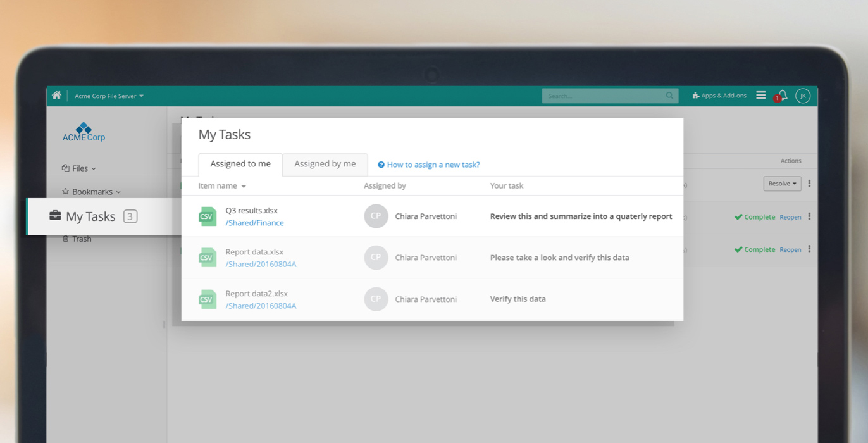The image size is (868, 443).
Task: Open the Resolve dropdown button
Action: (782, 184)
